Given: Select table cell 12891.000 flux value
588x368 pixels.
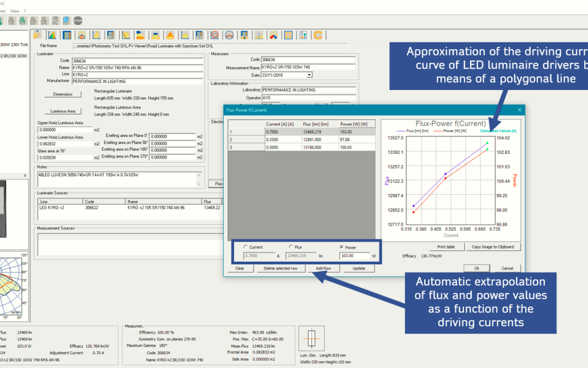Looking at the screenshot, I should coord(320,140).
